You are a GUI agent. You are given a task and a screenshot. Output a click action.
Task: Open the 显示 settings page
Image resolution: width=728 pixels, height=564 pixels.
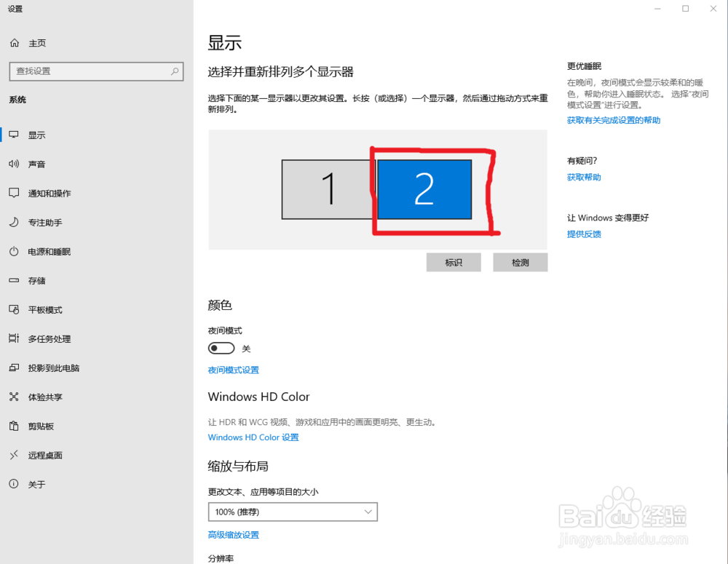coord(97,135)
